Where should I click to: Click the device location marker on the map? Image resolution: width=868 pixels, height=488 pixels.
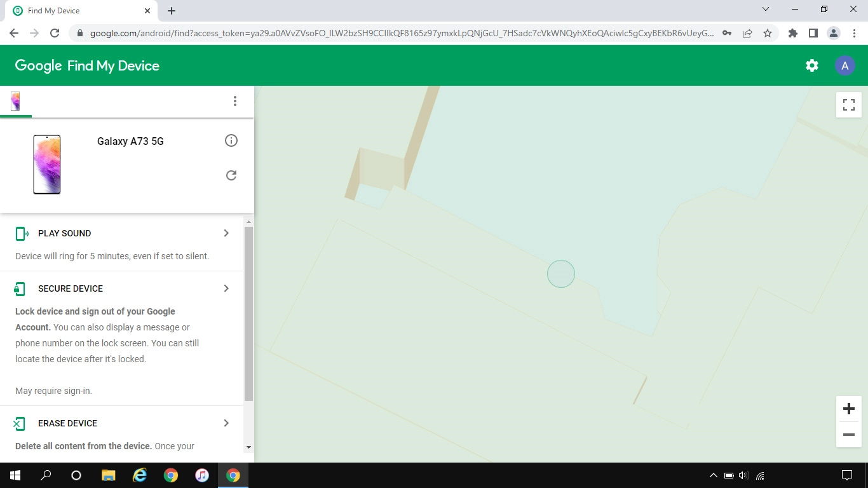(561, 274)
